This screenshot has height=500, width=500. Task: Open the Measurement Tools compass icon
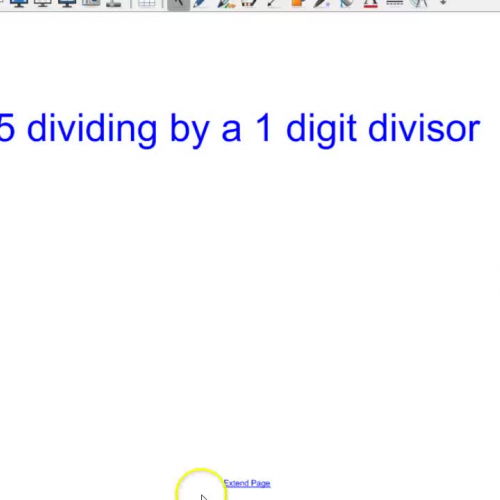point(419,3)
